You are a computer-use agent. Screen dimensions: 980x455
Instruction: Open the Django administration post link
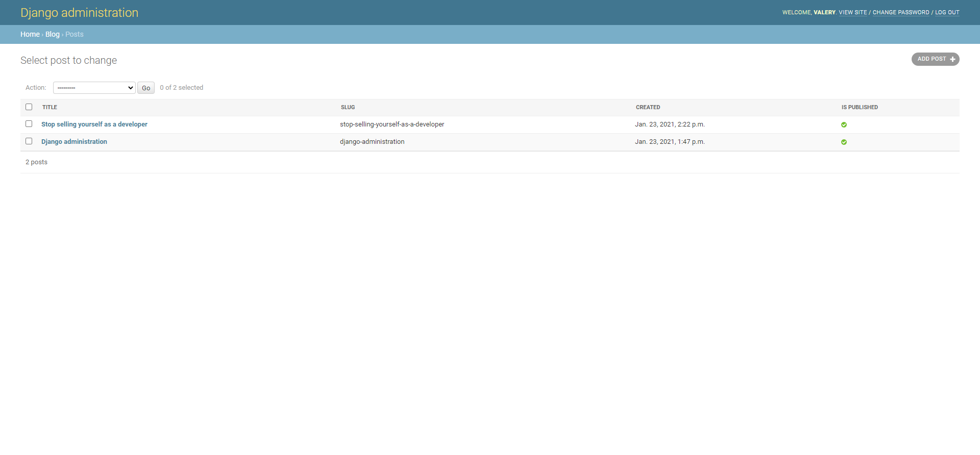(x=74, y=142)
